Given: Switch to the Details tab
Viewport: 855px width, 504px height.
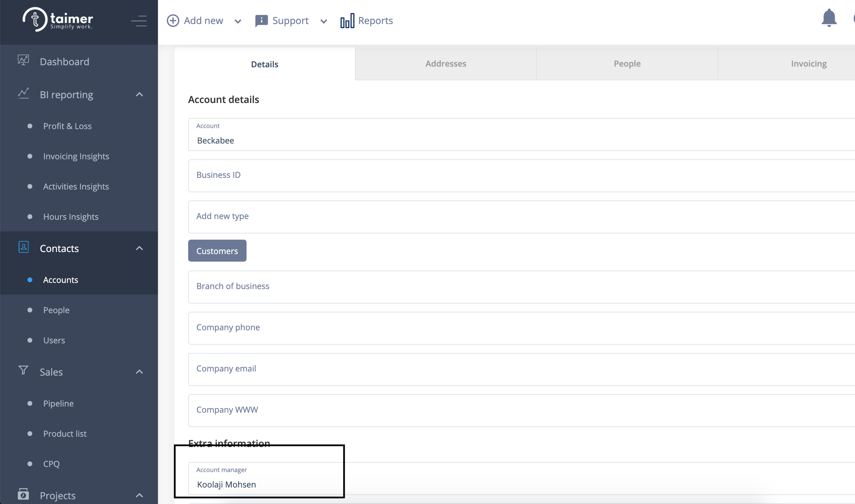Looking at the screenshot, I should [x=264, y=64].
